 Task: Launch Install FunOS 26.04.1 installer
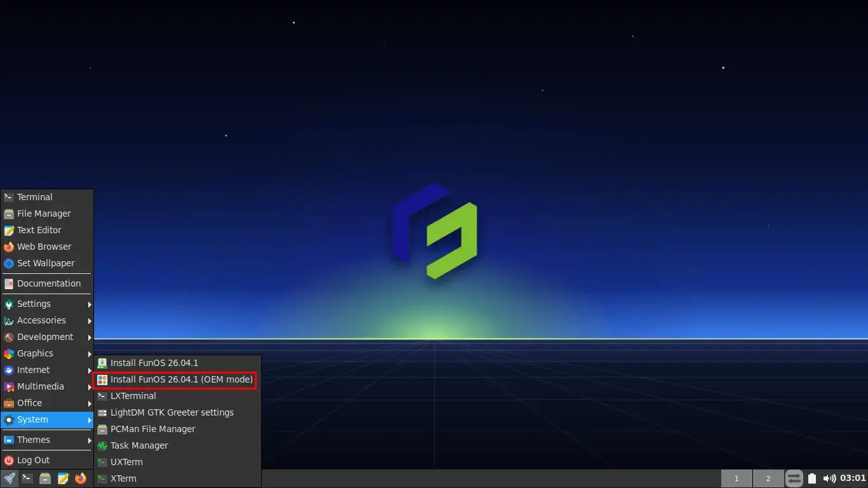177,363
